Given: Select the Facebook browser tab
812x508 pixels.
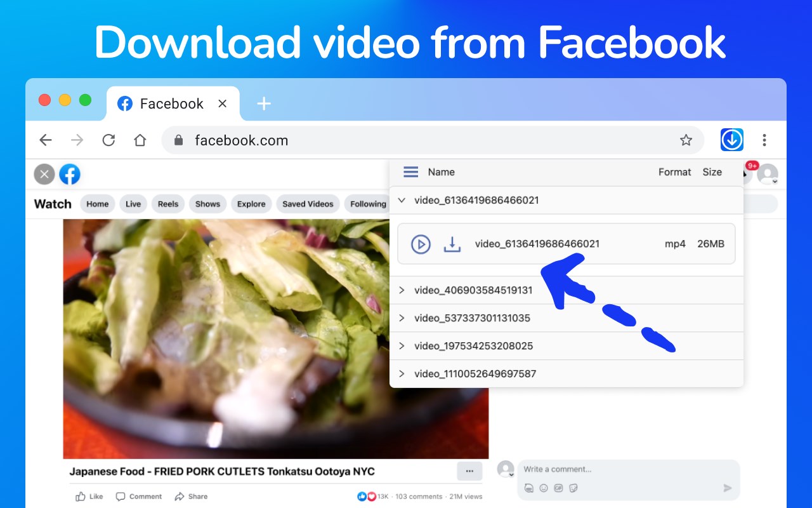Looking at the screenshot, I should coord(173,104).
